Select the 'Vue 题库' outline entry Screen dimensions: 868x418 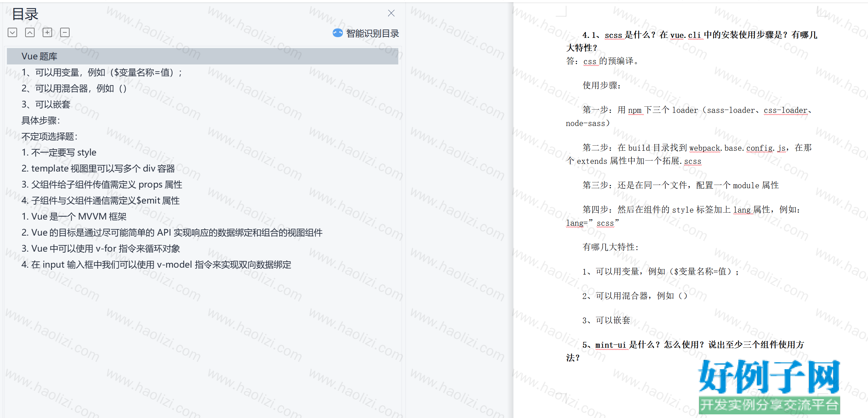tap(203, 56)
